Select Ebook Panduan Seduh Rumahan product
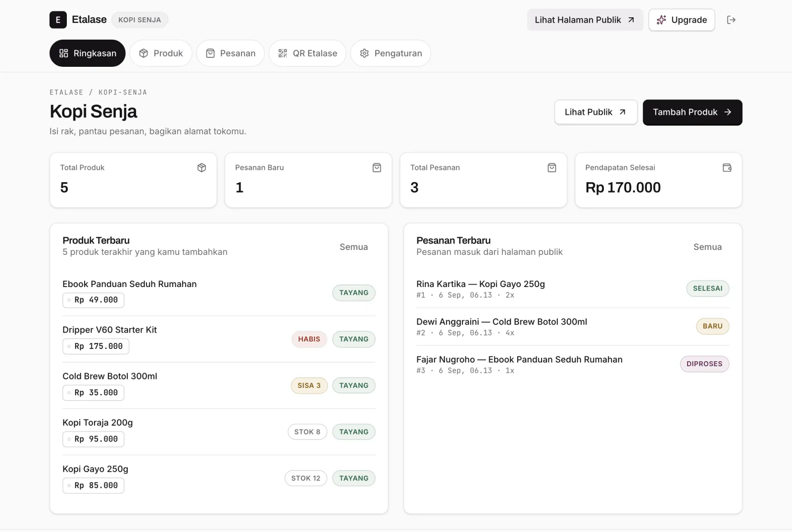Viewport: 792px width, 532px height. pos(219,292)
